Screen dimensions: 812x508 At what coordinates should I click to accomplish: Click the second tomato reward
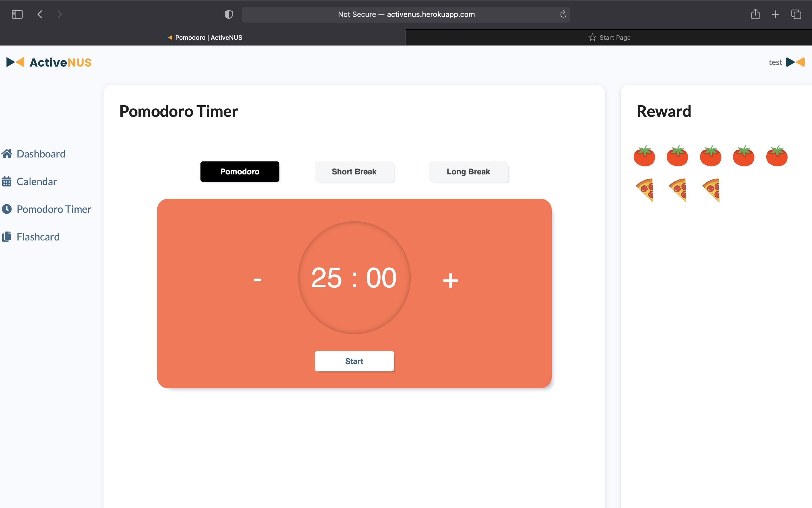click(677, 156)
